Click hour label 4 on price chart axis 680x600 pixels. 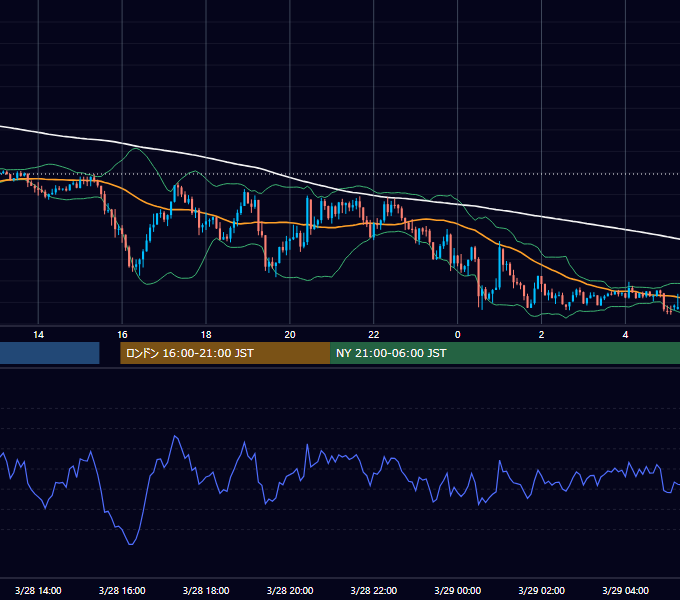(625, 335)
